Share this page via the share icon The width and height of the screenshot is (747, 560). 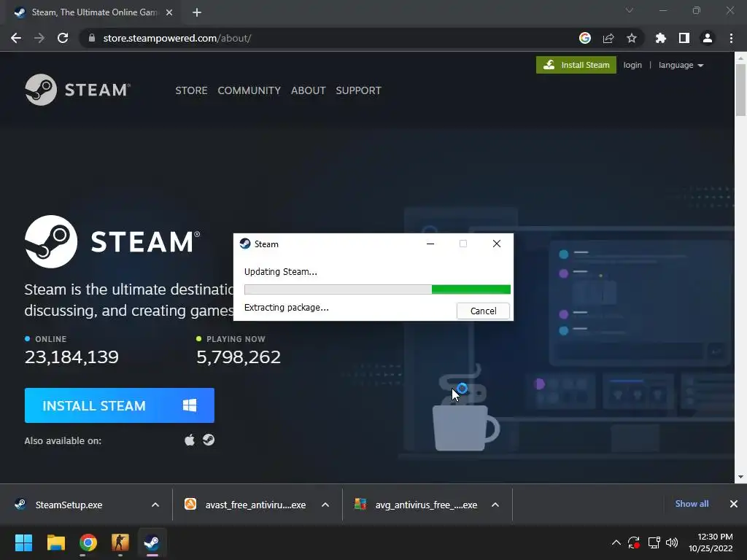[608, 38]
